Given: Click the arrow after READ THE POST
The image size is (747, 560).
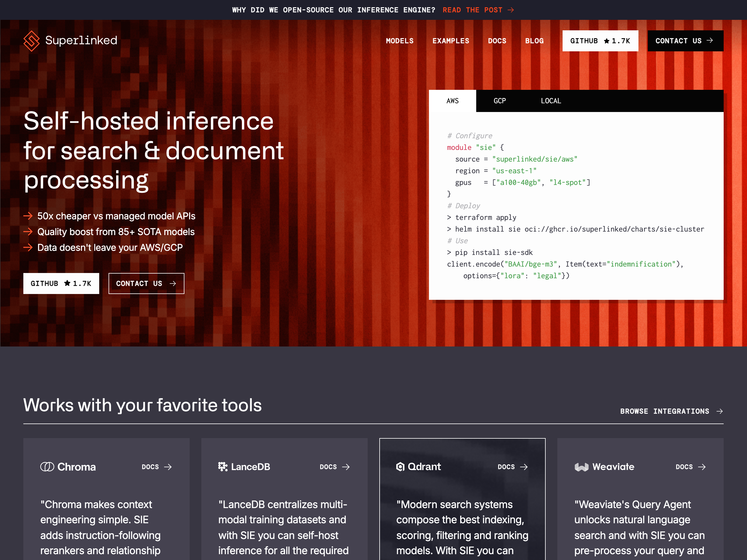Looking at the screenshot, I should [511, 10].
